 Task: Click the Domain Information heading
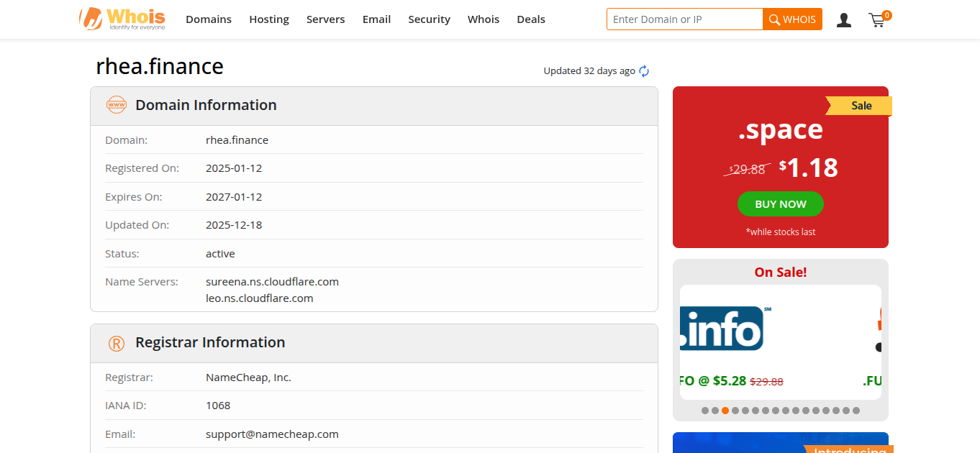206,105
